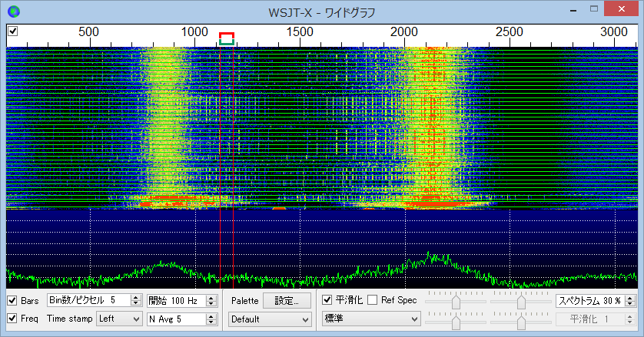Click the 設定... palette button
Image resolution: width=644 pixels, height=337 pixels.
[287, 300]
